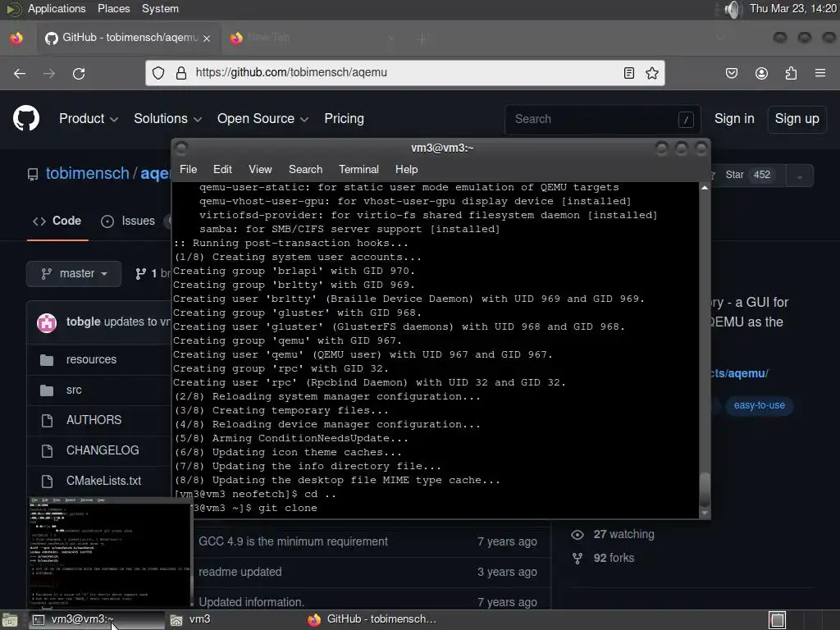This screenshot has width=840, height=630.
Task: Open the resources folder link
Action: (x=91, y=359)
